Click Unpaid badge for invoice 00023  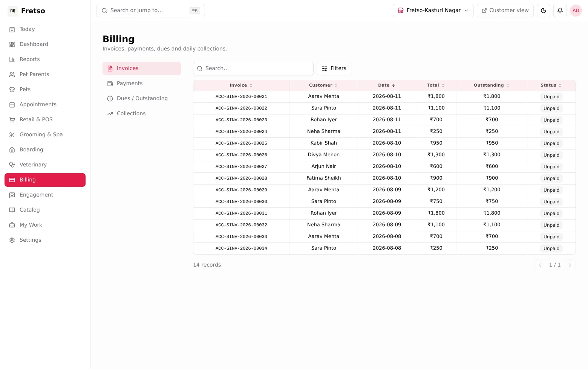click(x=551, y=120)
